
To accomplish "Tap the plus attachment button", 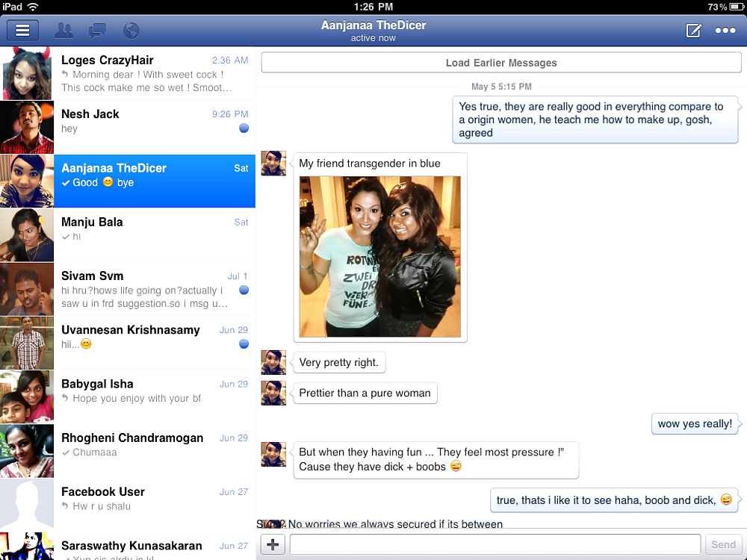I will tap(273, 544).
